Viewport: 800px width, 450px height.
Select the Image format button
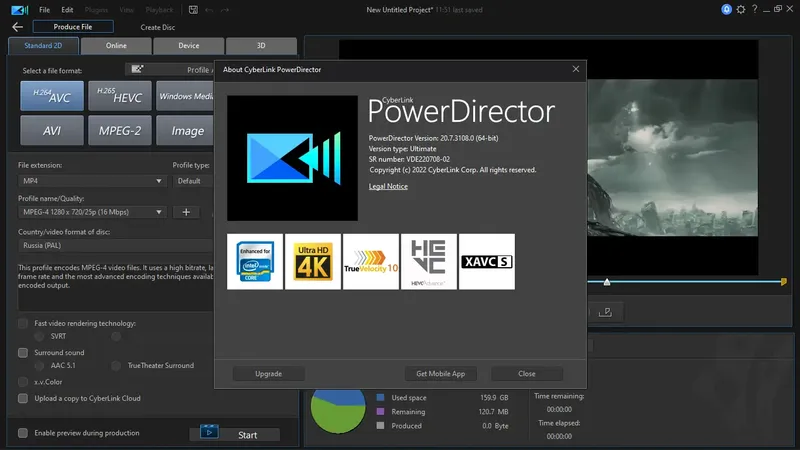point(185,131)
